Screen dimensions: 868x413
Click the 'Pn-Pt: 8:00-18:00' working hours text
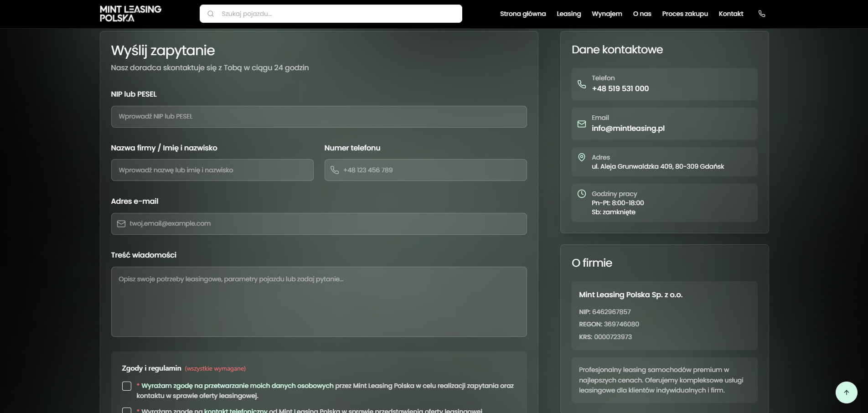click(618, 203)
